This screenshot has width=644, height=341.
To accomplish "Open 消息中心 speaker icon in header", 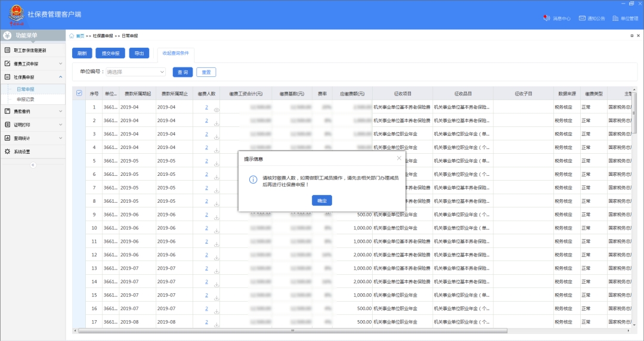I will pos(546,18).
